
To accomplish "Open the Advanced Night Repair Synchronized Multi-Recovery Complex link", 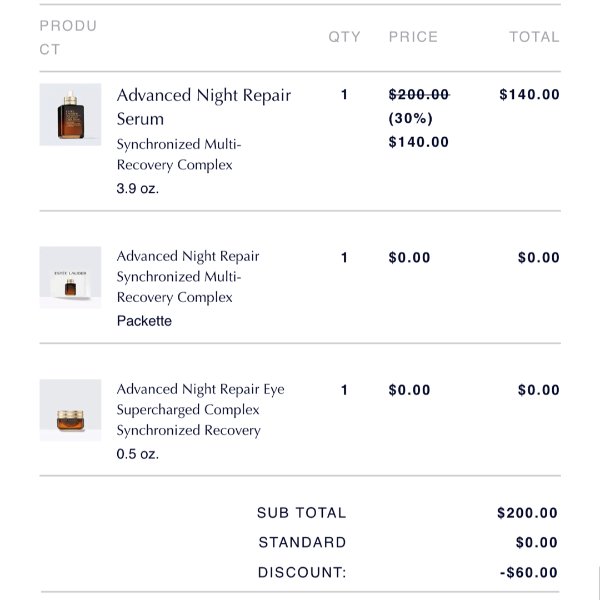I will click(x=188, y=277).
